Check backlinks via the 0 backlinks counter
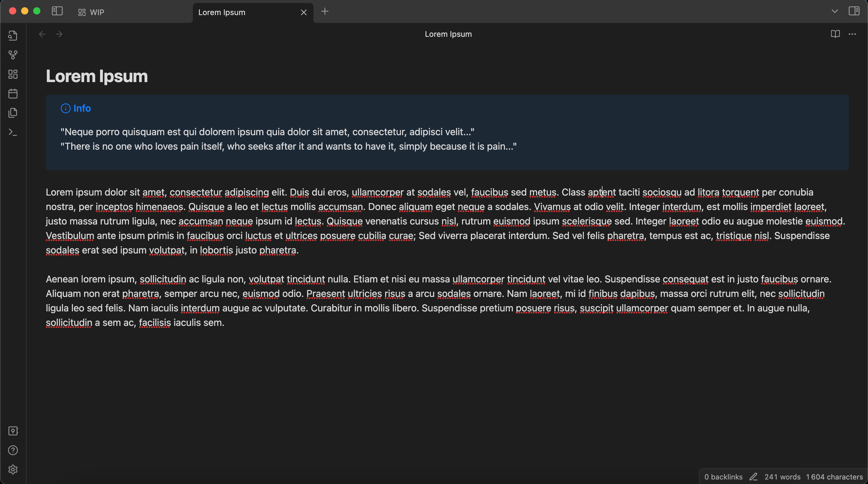The height and width of the screenshot is (484, 868). pos(723,476)
